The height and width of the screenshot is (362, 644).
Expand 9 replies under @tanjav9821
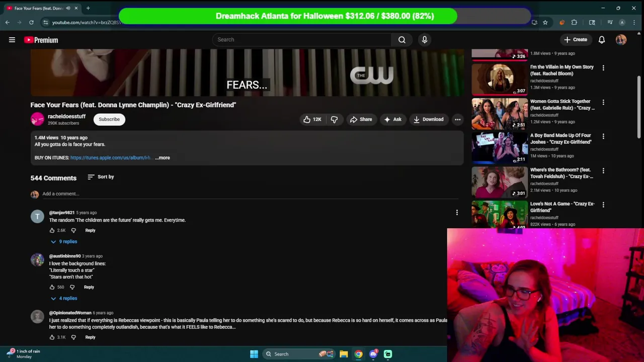(64, 242)
